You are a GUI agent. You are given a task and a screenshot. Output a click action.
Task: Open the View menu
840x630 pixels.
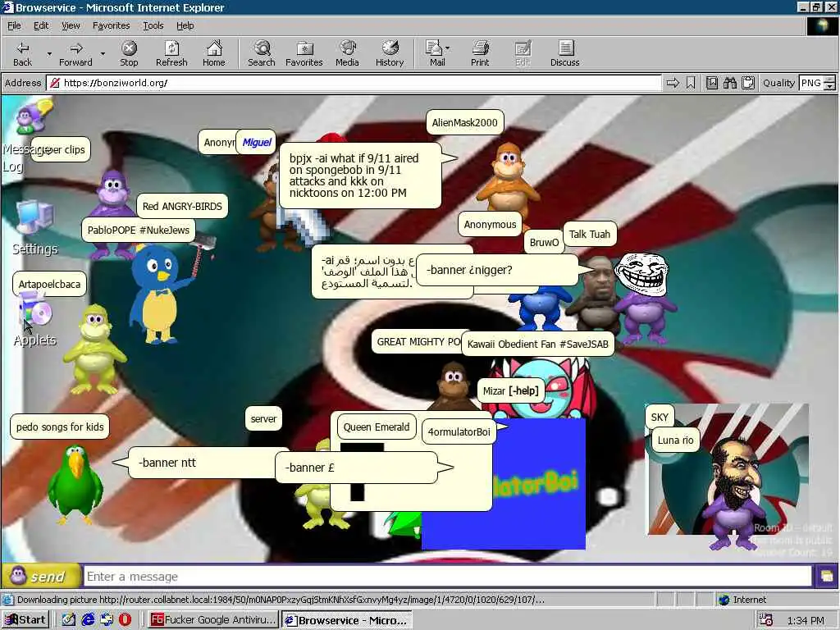(71, 25)
